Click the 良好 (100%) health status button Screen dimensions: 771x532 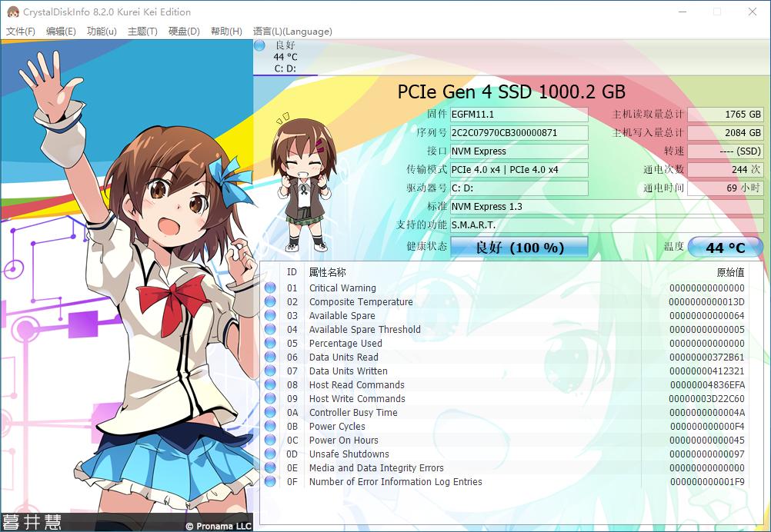[519, 247]
